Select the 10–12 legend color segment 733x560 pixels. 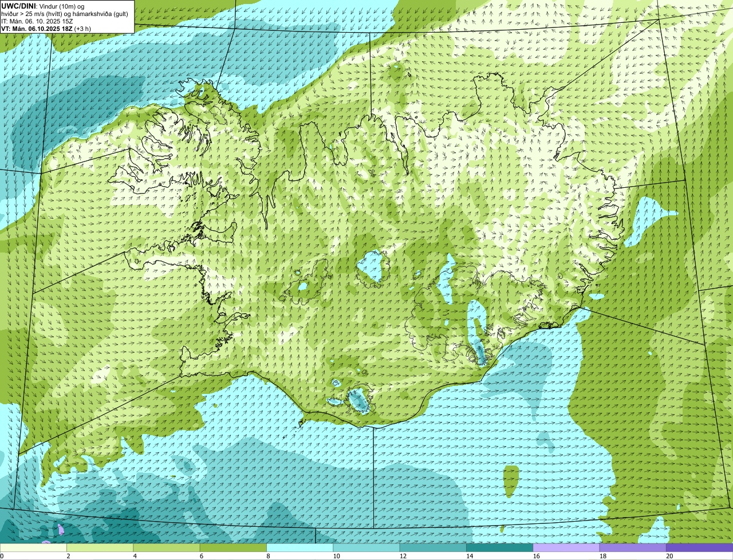tap(366, 548)
